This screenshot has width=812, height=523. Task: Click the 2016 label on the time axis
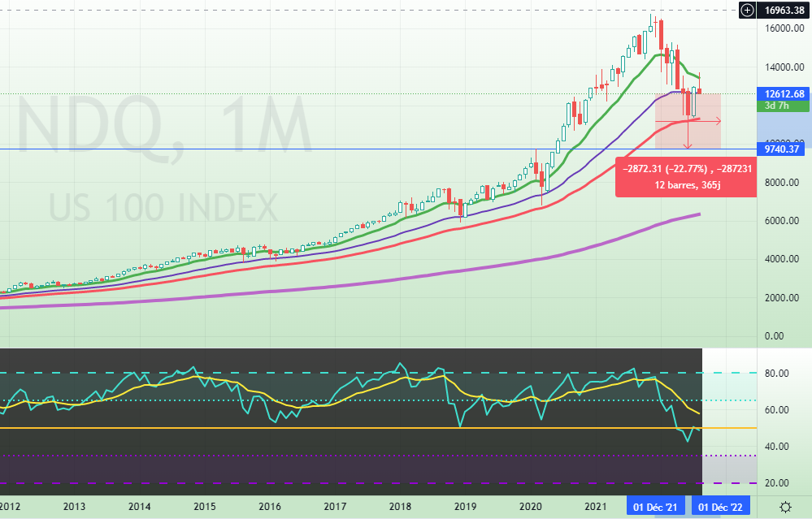click(270, 507)
